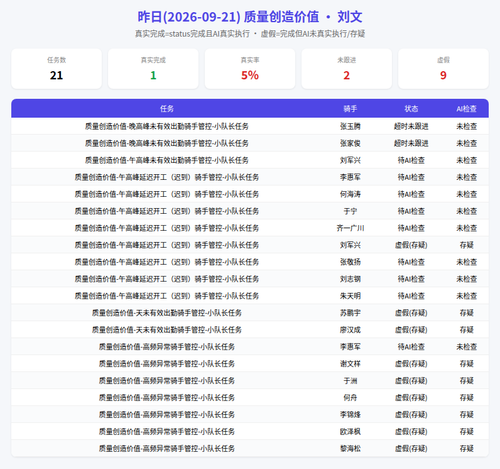
Task: Click rider name 于宁
Action: pos(350,211)
